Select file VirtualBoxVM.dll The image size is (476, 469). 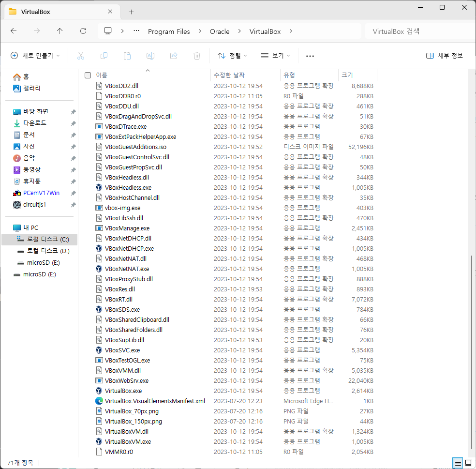(127, 431)
